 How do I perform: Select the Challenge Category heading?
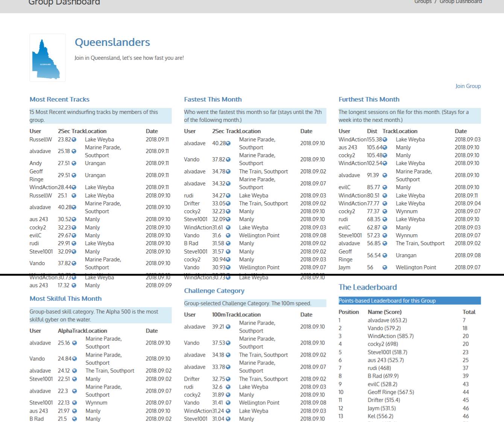pyautogui.click(x=214, y=291)
